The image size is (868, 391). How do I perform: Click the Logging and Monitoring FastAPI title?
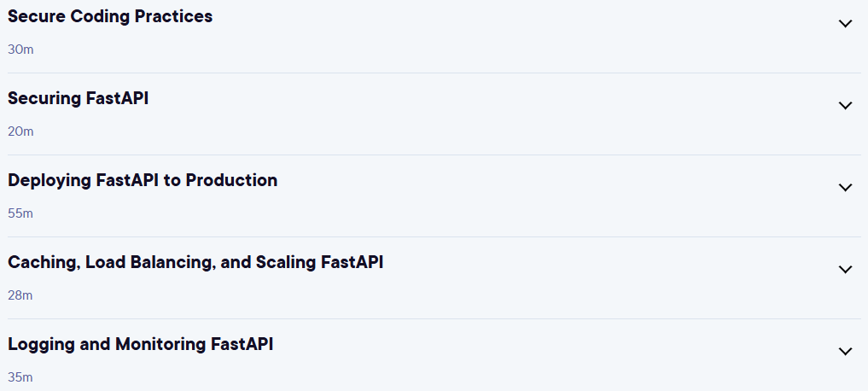141,345
